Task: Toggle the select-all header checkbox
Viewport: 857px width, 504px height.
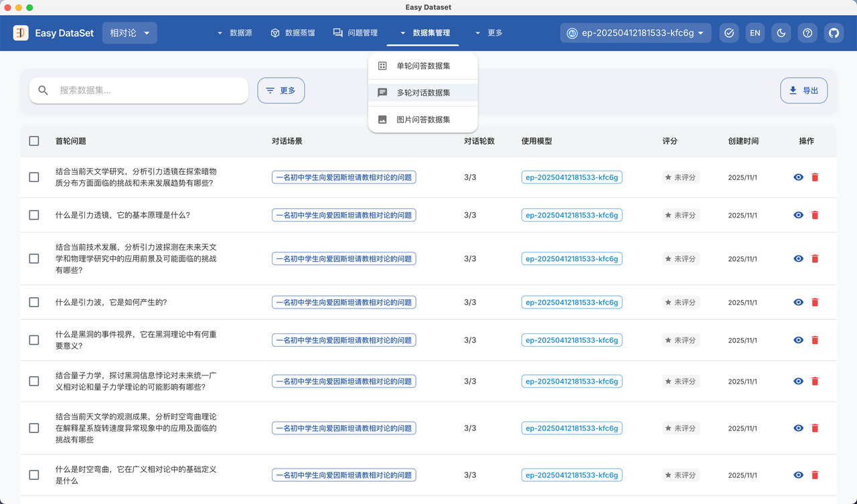Action: (x=34, y=141)
